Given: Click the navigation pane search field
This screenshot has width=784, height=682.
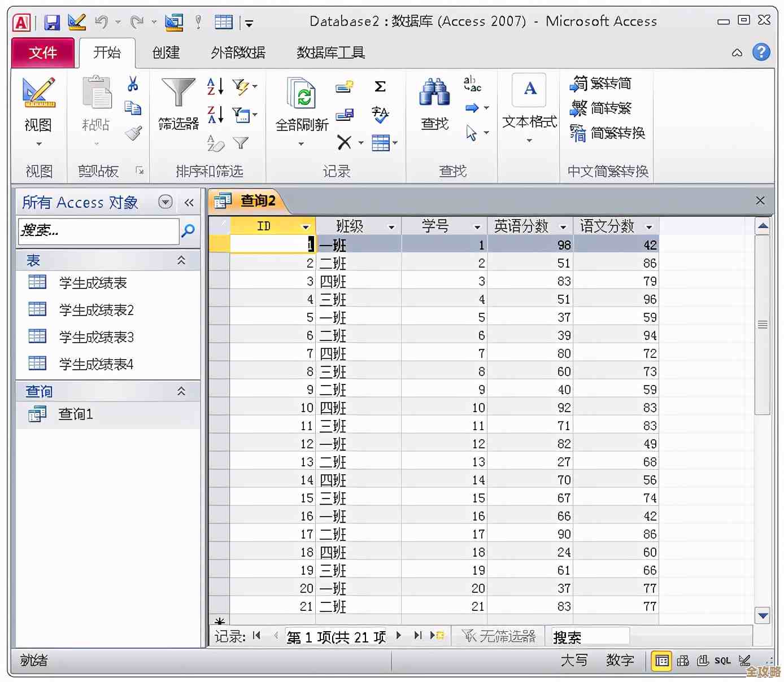Looking at the screenshot, I should [98, 231].
